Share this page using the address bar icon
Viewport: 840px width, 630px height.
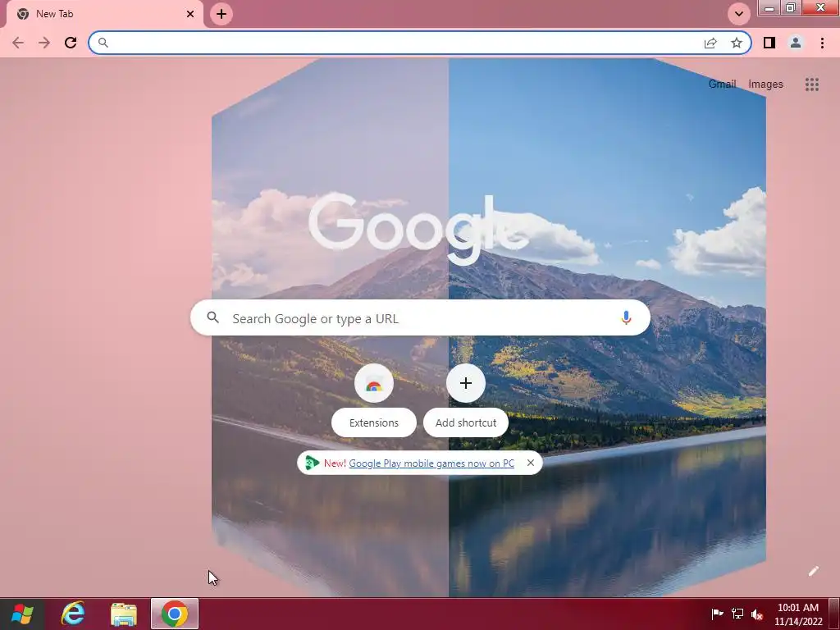[710, 43]
